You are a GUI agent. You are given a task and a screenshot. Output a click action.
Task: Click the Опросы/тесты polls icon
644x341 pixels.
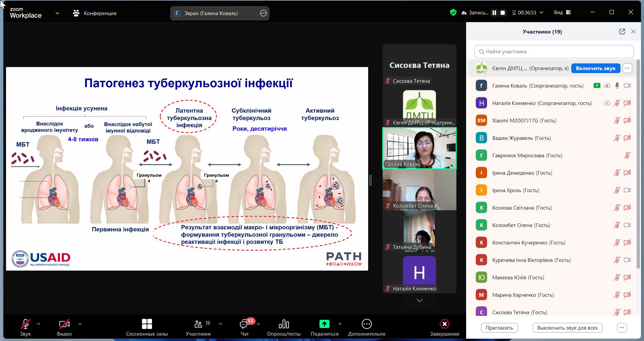pyautogui.click(x=284, y=325)
